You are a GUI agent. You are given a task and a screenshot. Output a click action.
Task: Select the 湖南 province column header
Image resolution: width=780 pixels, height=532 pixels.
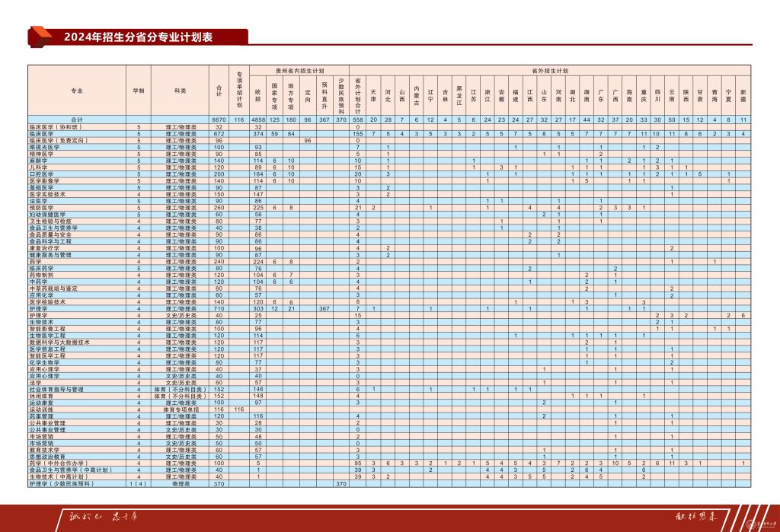pos(587,95)
